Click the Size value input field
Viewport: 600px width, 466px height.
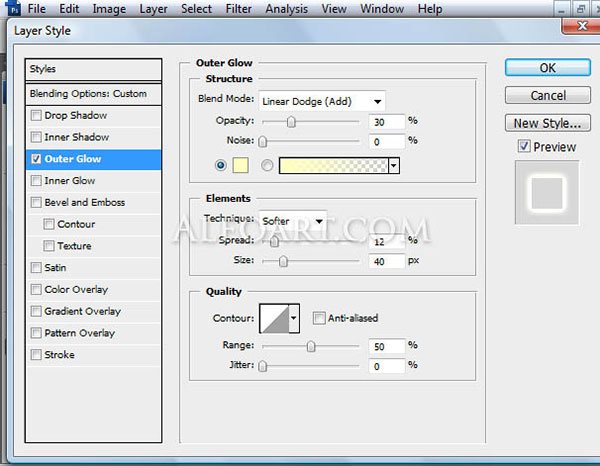[x=386, y=261]
